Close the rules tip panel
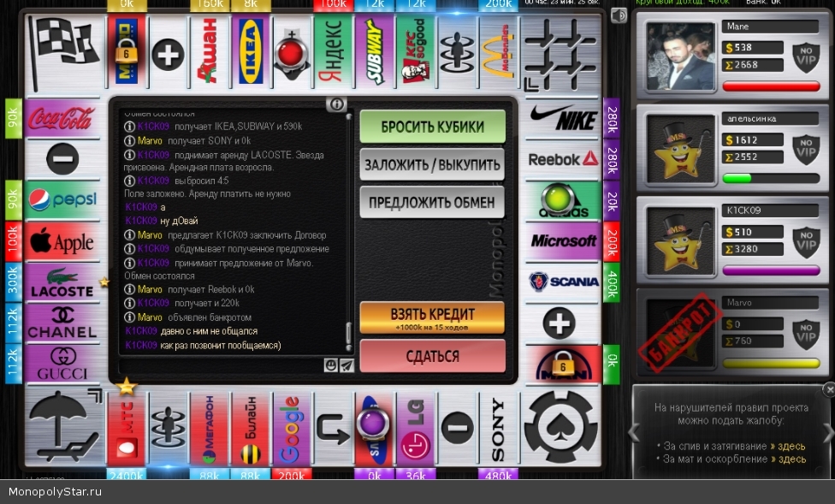The width and height of the screenshot is (835, 504). (x=829, y=389)
